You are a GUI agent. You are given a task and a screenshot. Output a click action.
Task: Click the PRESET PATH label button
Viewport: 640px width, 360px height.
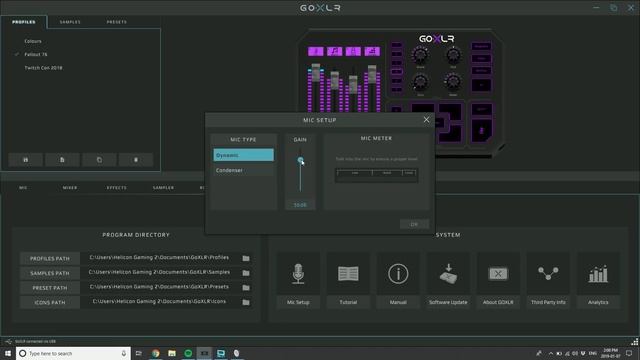click(x=50, y=288)
